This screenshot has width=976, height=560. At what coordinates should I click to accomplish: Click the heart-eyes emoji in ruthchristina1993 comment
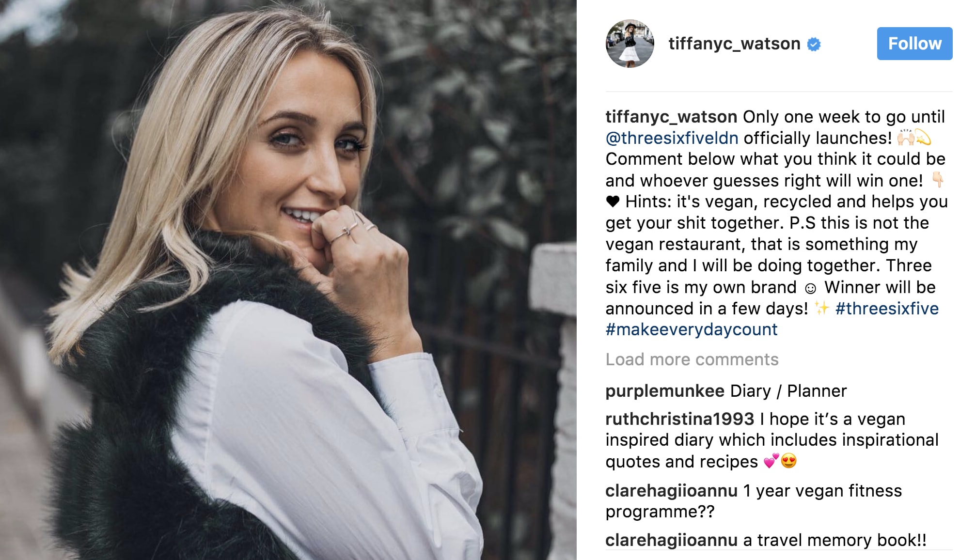[789, 461]
